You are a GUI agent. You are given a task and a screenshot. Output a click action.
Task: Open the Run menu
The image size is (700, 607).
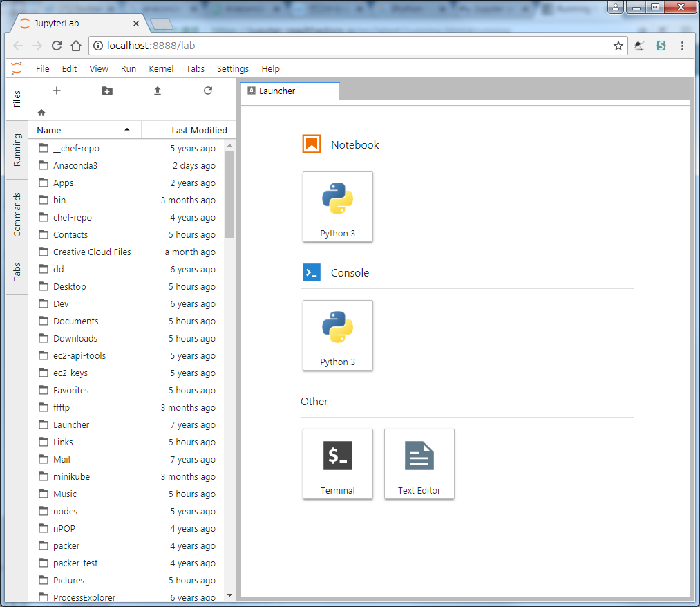(129, 68)
